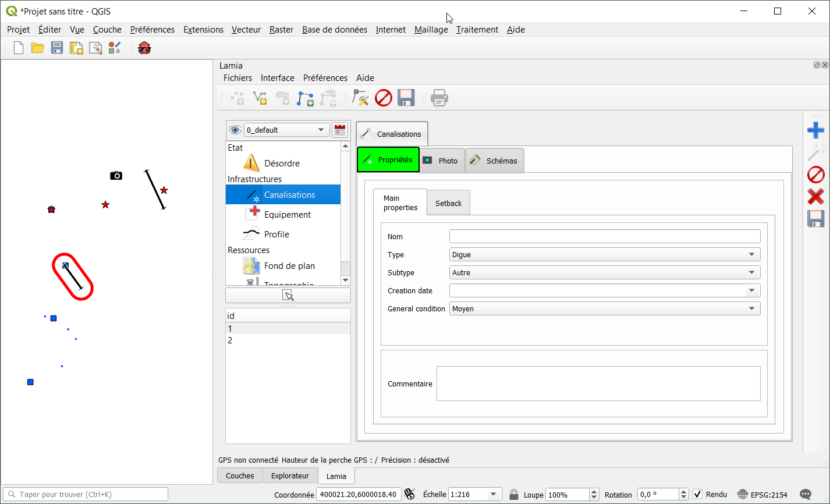Select the Main properties tab
The image size is (830, 504).
click(400, 203)
